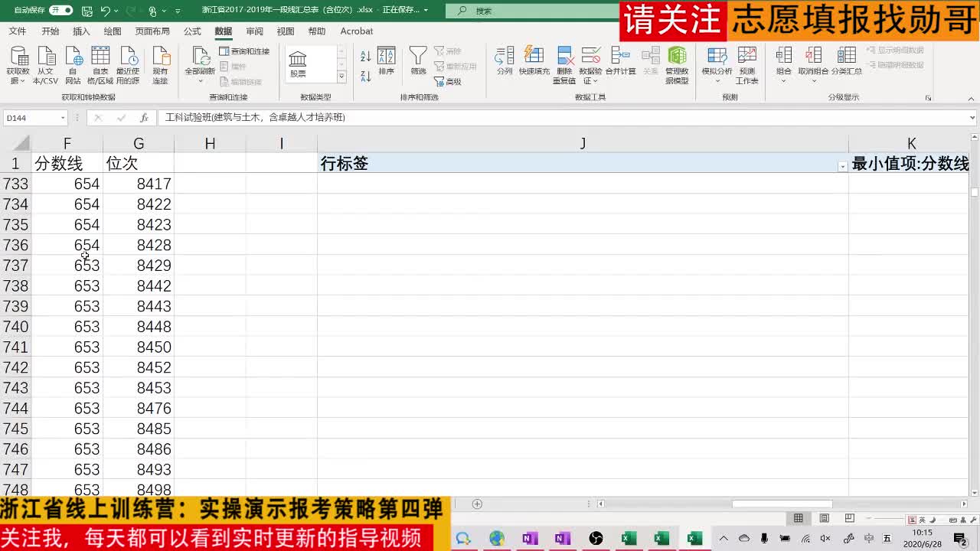Click Forecast Sheet (预测工作表)

click(x=746, y=66)
